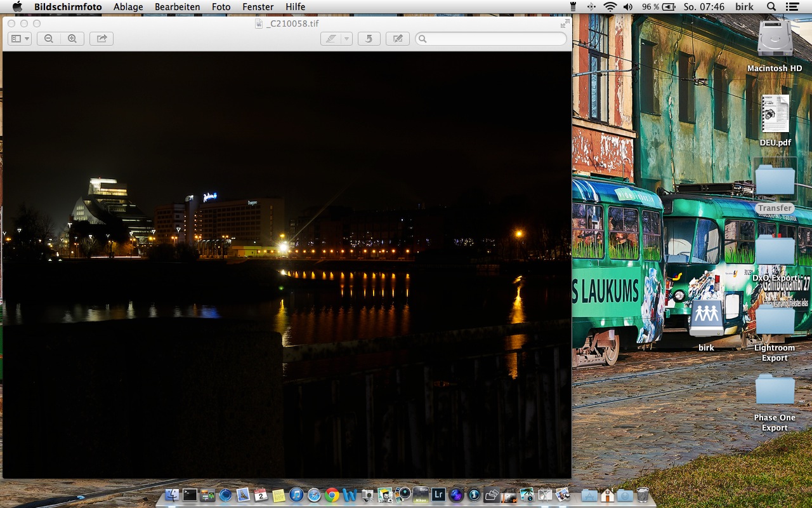Open the Bearbeiten menu
Viewport: 812px width, 508px height.
tap(178, 7)
